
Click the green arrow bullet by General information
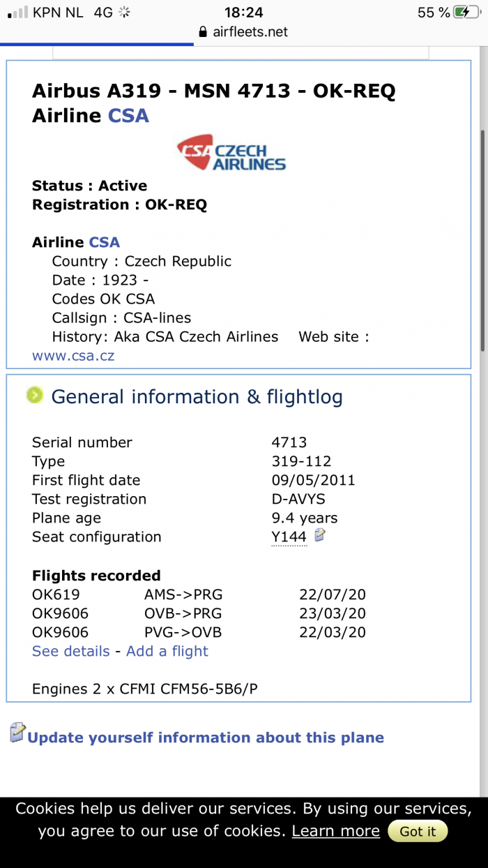[35, 396]
